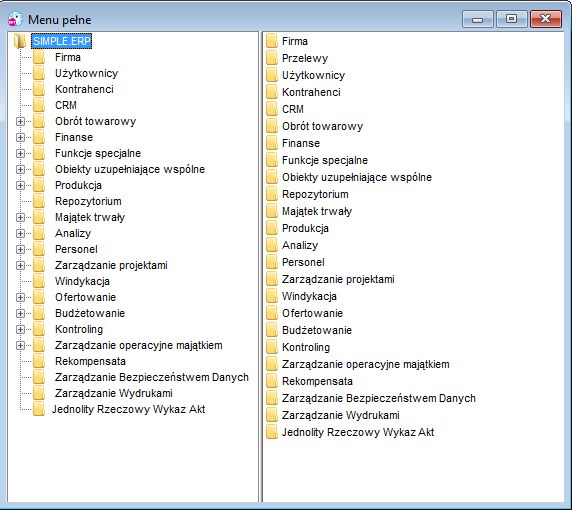
Task: Select Repozytorium in the left tree
Action: tap(88, 201)
